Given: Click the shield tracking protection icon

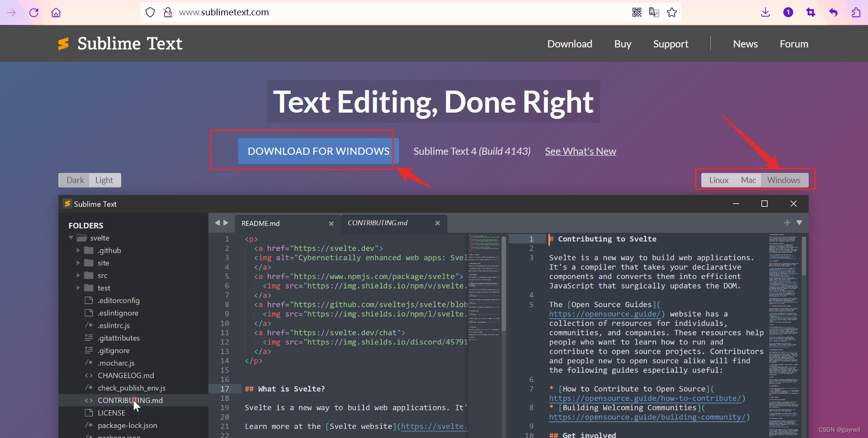Looking at the screenshot, I should [150, 12].
